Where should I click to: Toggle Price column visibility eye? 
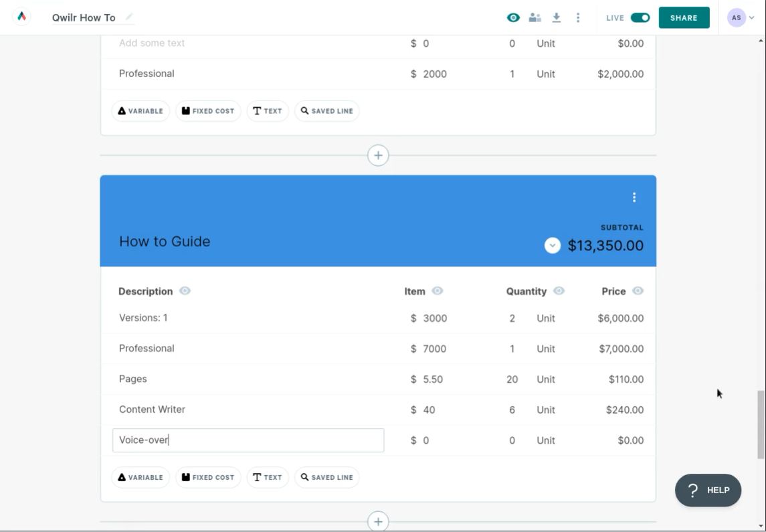tap(638, 290)
